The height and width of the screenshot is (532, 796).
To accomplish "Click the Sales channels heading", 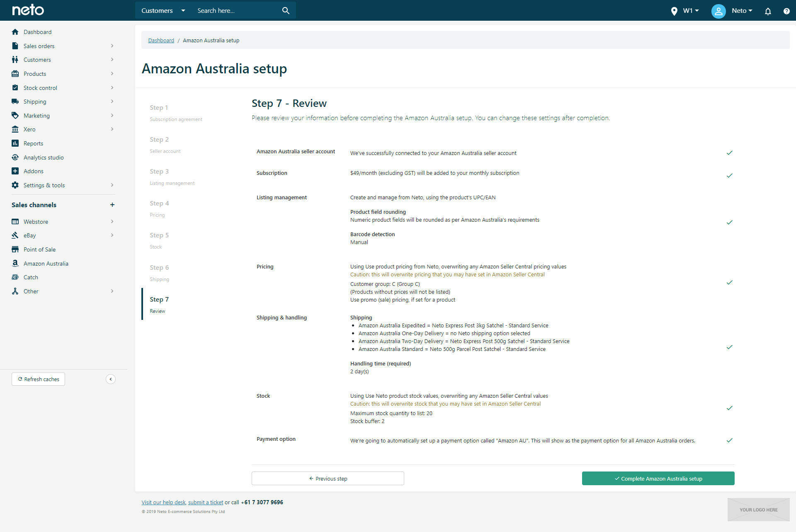I will pos(34,205).
